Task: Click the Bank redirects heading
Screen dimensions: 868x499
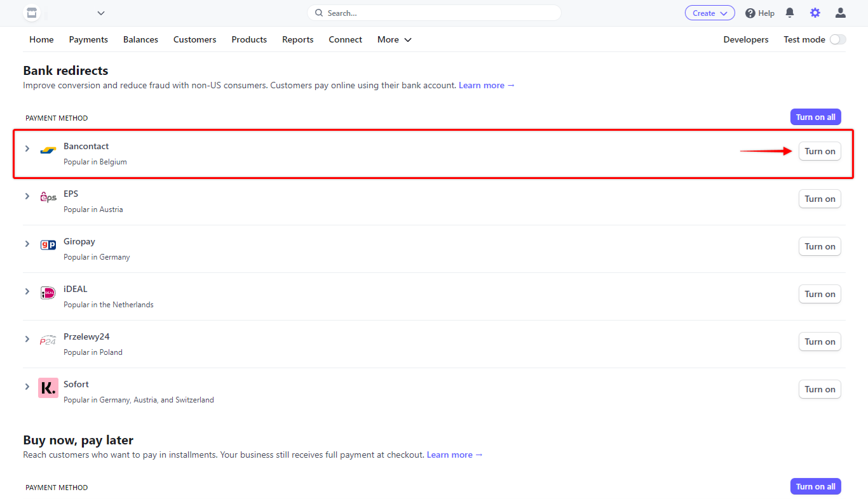Action: (x=65, y=70)
